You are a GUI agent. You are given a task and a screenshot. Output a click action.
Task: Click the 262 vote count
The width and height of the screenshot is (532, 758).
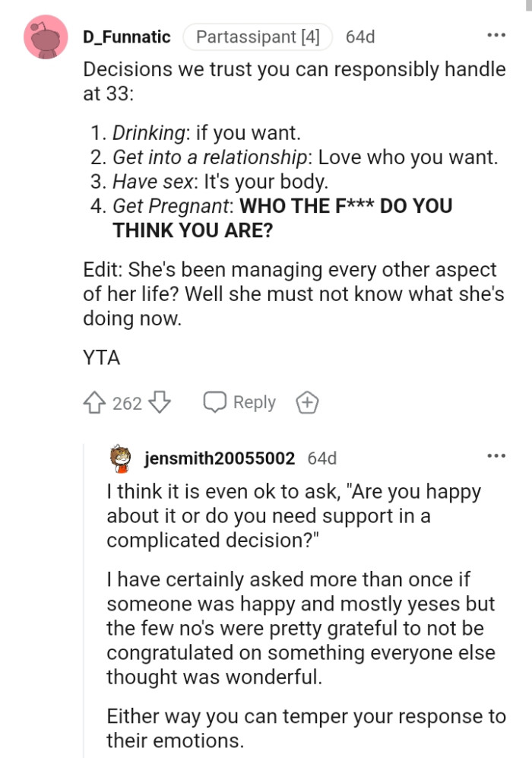point(120,402)
